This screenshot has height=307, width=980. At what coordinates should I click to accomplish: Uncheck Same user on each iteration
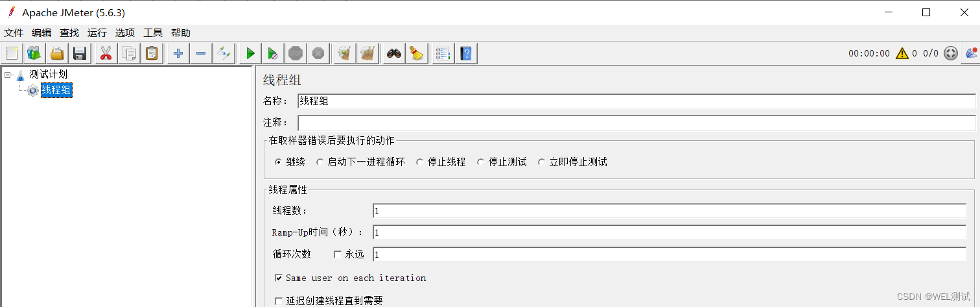(x=279, y=278)
